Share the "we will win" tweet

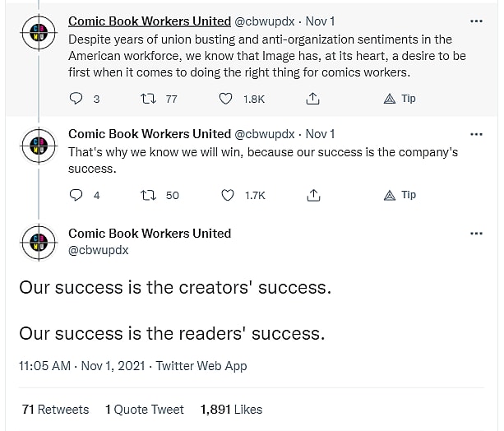coord(312,195)
